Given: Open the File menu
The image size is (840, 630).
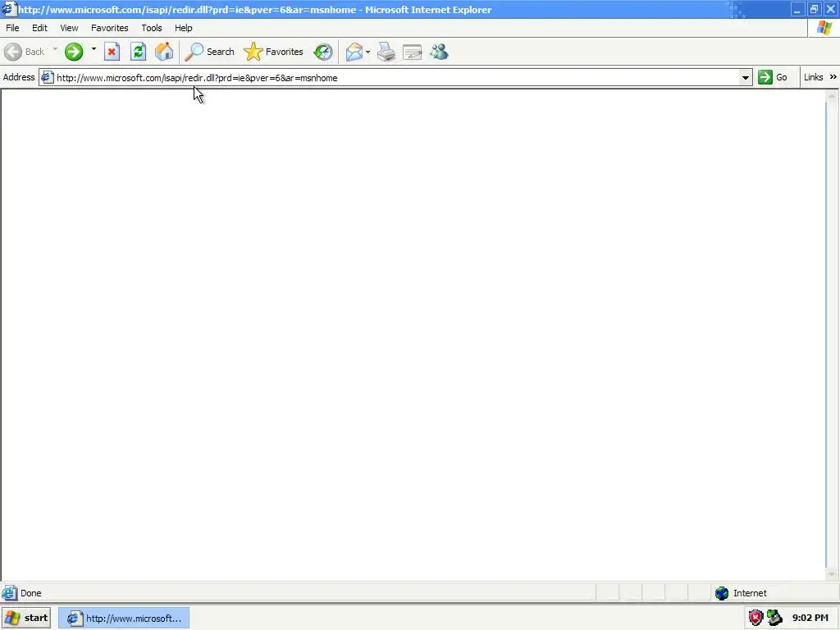Looking at the screenshot, I should [12, 28].
